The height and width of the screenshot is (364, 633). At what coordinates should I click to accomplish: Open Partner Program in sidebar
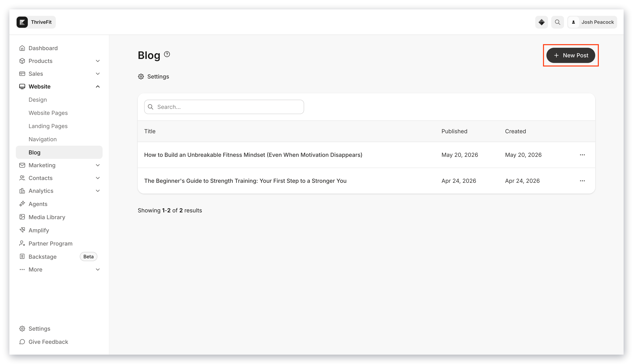[59, 244]
